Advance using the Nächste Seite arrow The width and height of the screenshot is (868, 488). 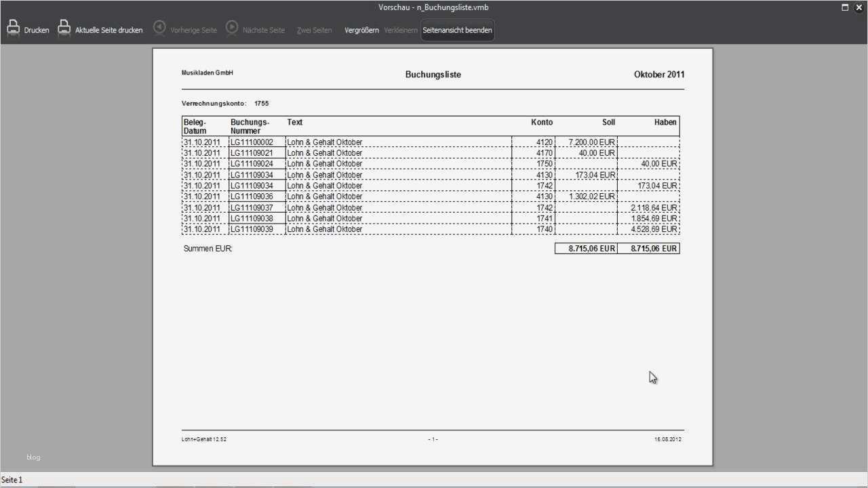tap(232, 27)
